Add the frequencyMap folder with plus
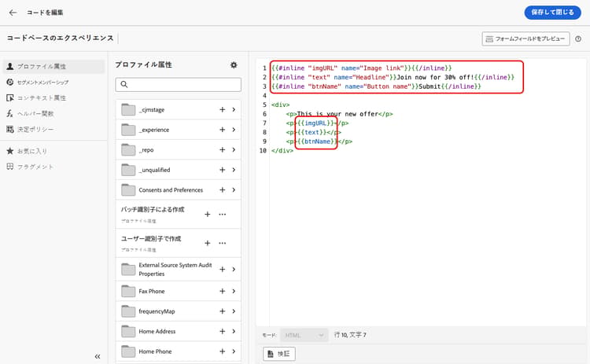This screenshot has width=590, height=364. [223, 311]
